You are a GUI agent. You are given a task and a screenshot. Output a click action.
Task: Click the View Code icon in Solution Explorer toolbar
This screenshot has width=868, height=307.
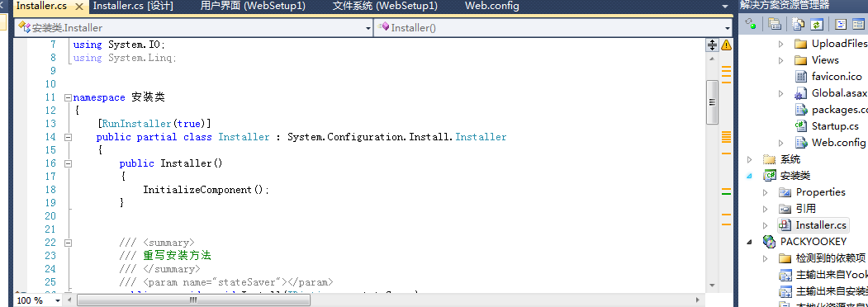click(841, 24)
